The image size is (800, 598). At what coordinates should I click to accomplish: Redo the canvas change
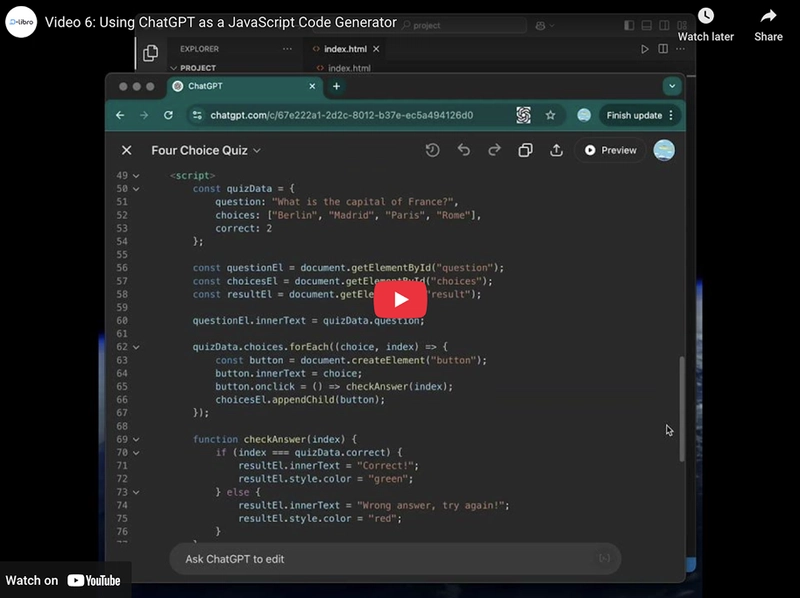[494, 150]
